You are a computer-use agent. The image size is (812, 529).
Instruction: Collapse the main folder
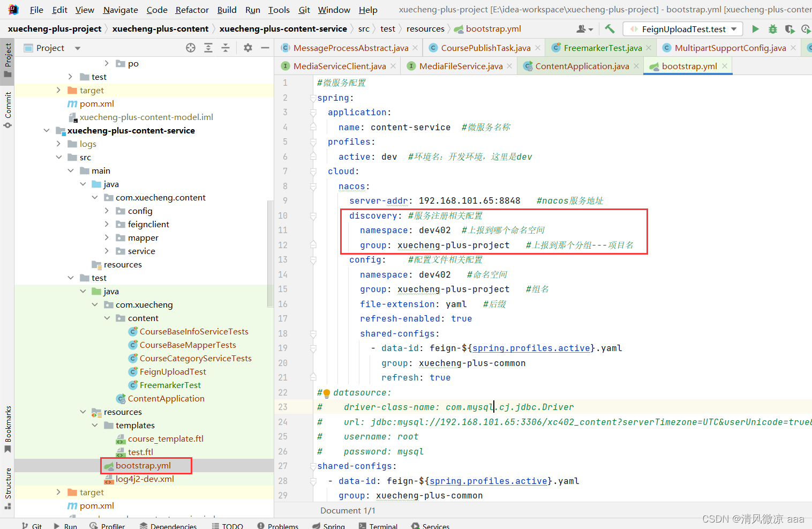pyautogui.click(x=70, y=170)
